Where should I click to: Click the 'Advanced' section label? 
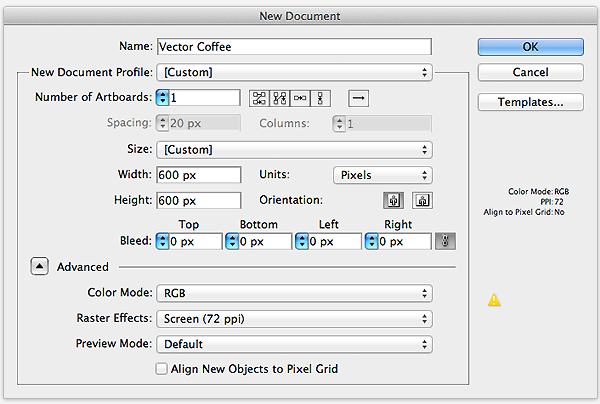click(x=83, y=267)
